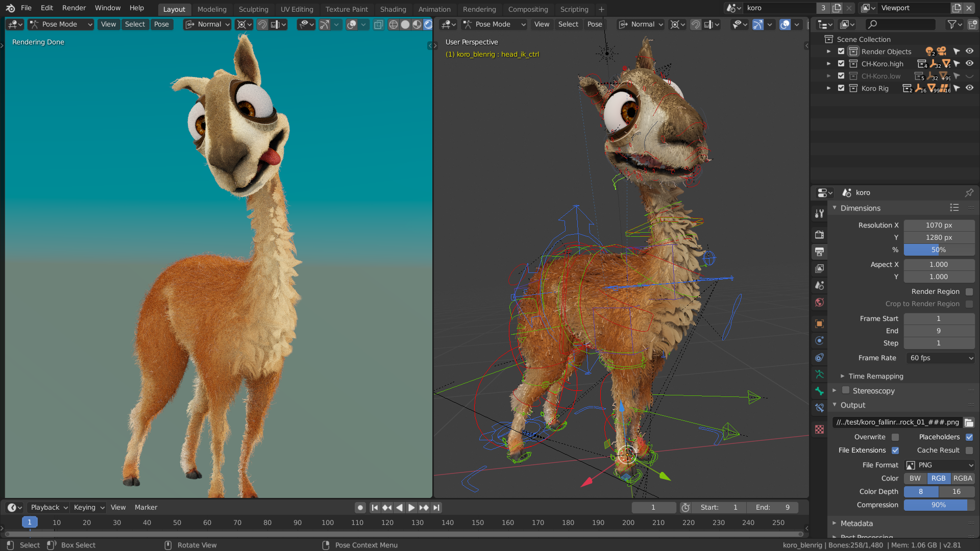Click the output path folder browse icon
Screen dimensions: 980x551
click(x=969, y=422)
